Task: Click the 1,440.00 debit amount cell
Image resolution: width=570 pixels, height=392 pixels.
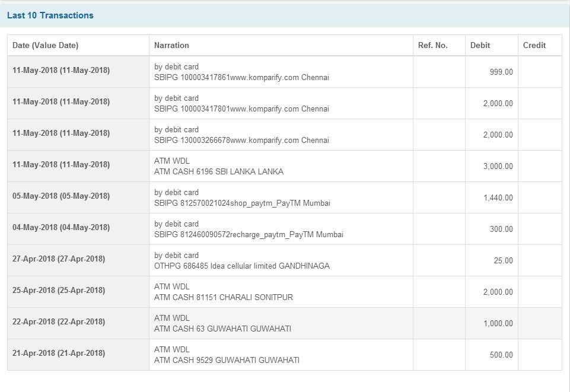Action: 500,197
